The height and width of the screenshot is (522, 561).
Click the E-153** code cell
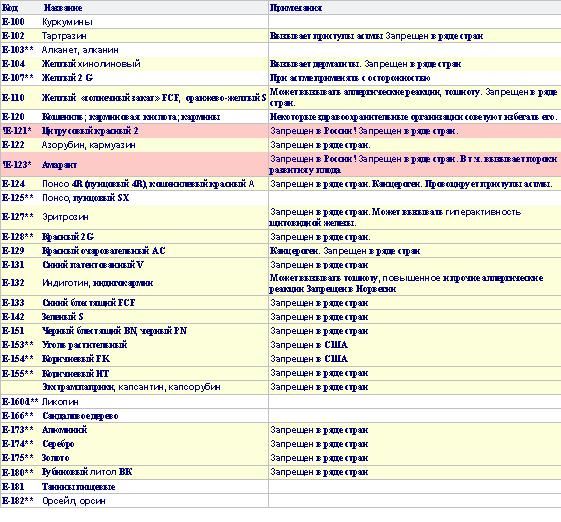18,345
